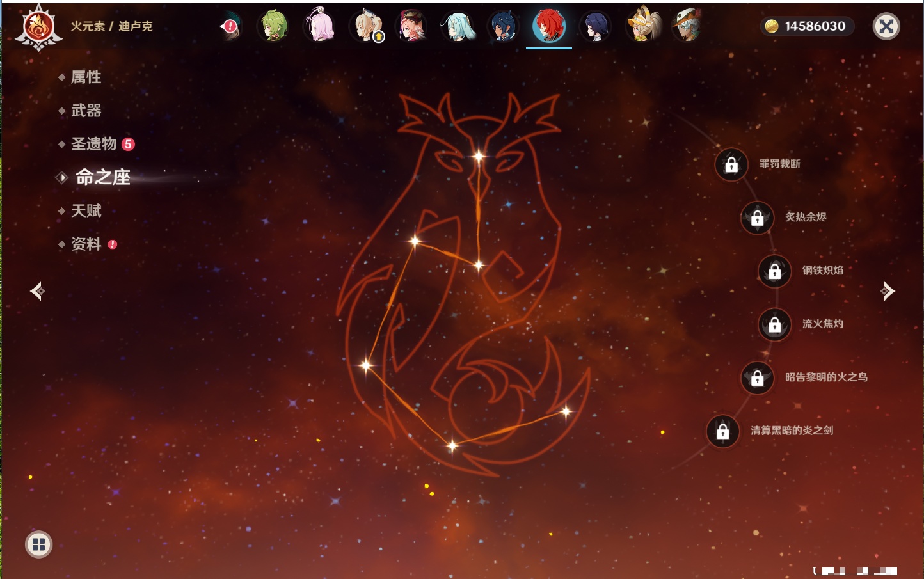Screen dimensions: 924x579
Task: Click the lock icon beside 炙热余烬
Action: point(757,218)
